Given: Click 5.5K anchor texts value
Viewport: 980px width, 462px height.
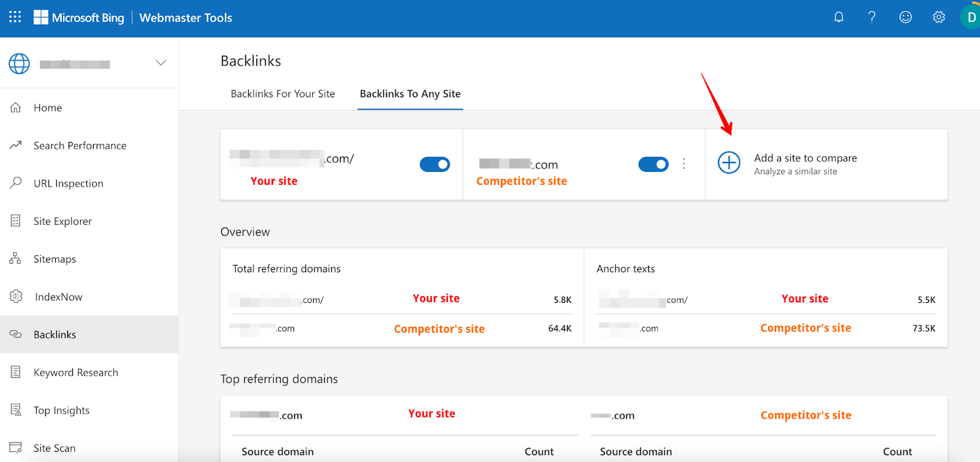Looking at the screenshot, I should coord(926,300).
